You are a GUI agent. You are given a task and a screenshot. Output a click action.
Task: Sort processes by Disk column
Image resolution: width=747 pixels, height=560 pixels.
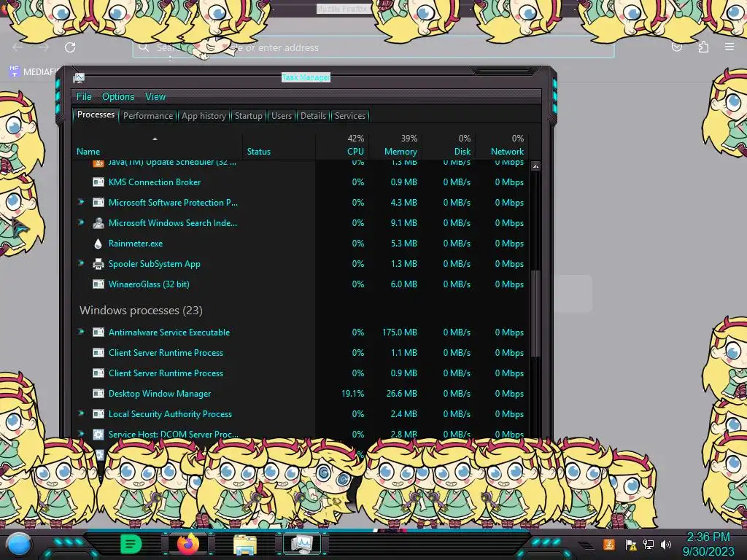pos(449,145)
